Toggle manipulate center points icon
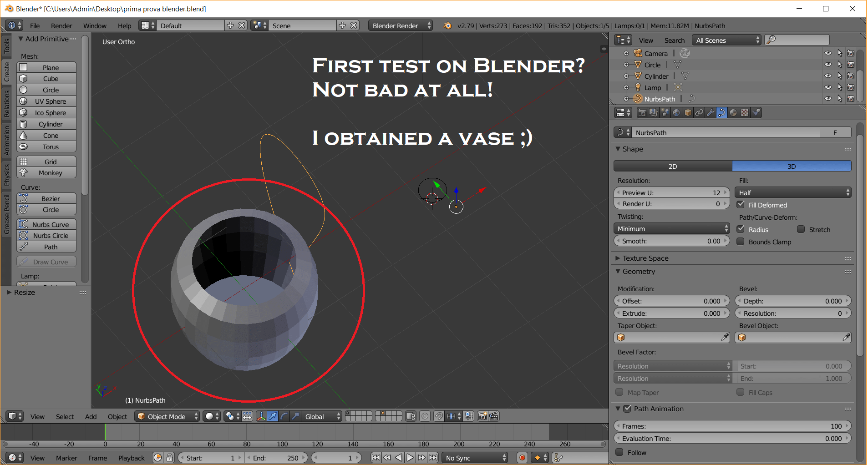The height and width of the screenshot is (465, 868). coord(247,416)
